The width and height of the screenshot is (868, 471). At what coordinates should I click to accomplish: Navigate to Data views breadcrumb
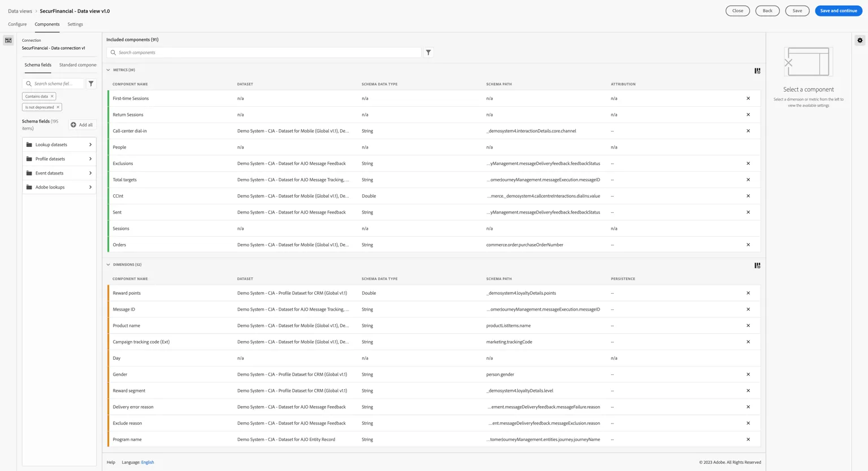(x=20, y=11)
